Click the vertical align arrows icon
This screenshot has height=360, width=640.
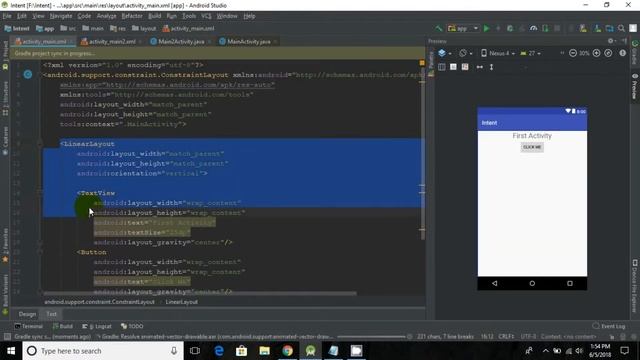pyautogui.click(x=491, y=67)
